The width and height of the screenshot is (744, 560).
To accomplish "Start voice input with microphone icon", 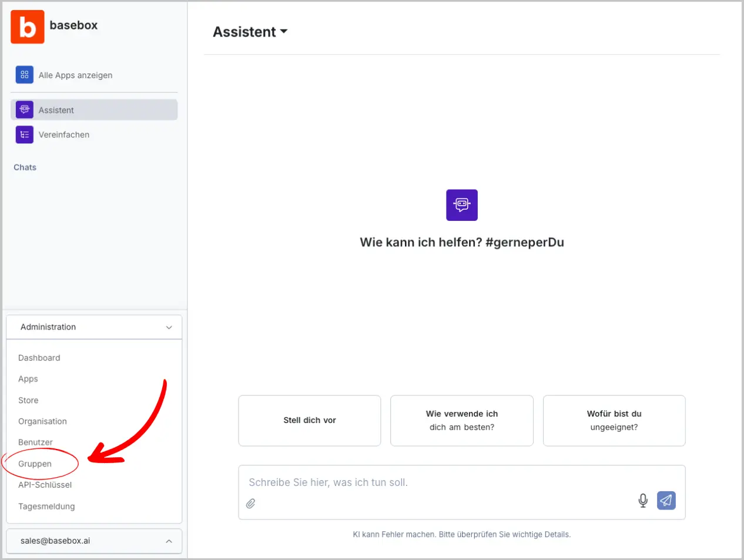I will 643,500.
